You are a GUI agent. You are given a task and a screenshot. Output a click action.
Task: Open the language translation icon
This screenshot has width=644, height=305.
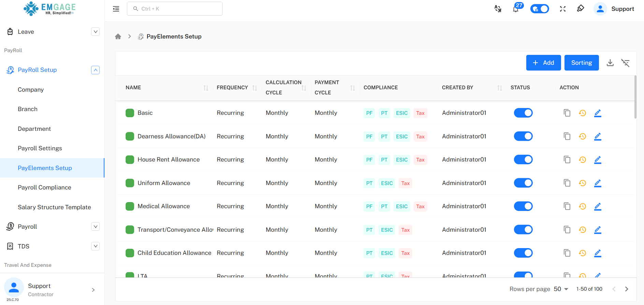point(498,9)
